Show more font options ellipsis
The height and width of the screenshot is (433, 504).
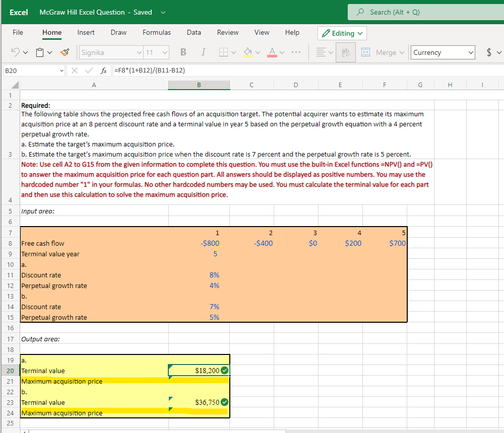(x=296, y=52)
